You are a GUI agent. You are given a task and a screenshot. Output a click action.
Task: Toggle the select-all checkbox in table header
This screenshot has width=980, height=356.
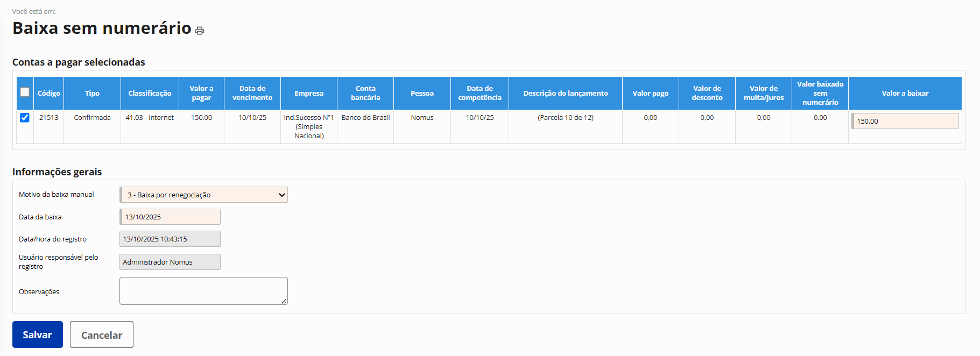[x=25, y=92]
